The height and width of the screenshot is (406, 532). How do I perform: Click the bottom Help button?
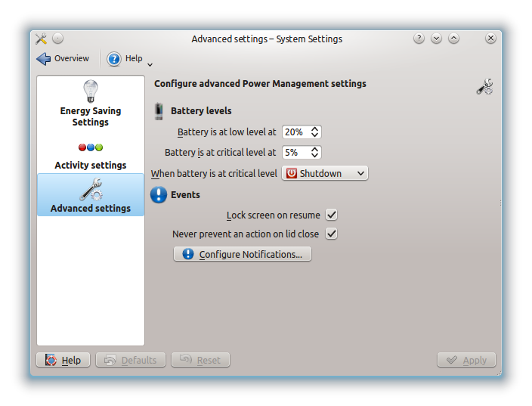(x=63, y=360)
